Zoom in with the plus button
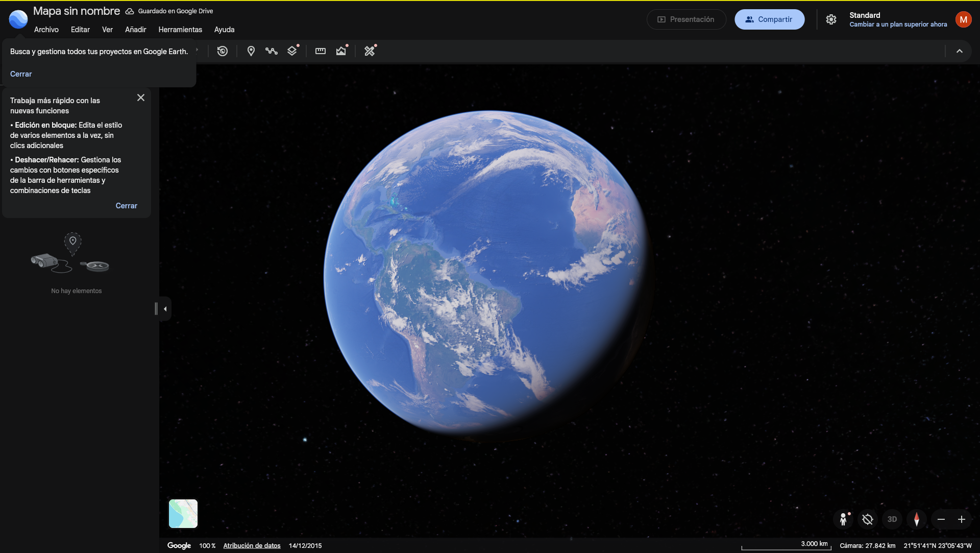 (962, 519)
